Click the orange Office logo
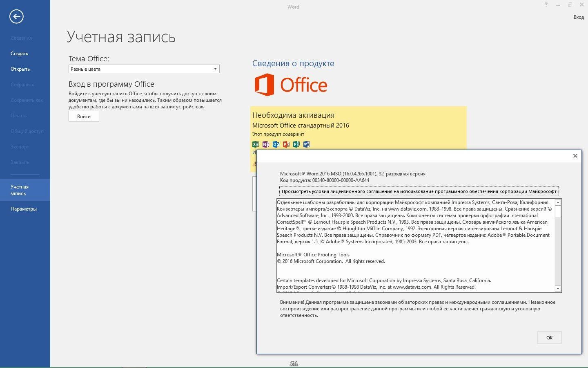 click(x=291, y=85)
